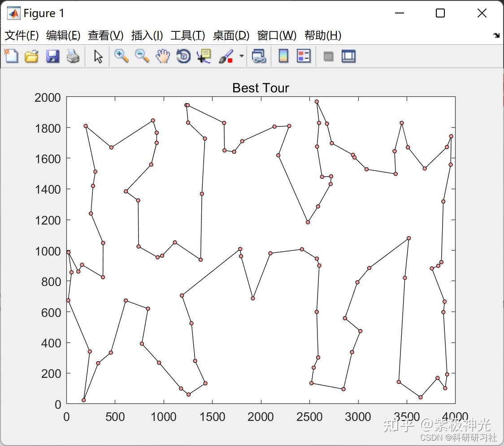The image size is (504, 446).
Task: Click the y-axis label 1000
Action: [48, 251]
